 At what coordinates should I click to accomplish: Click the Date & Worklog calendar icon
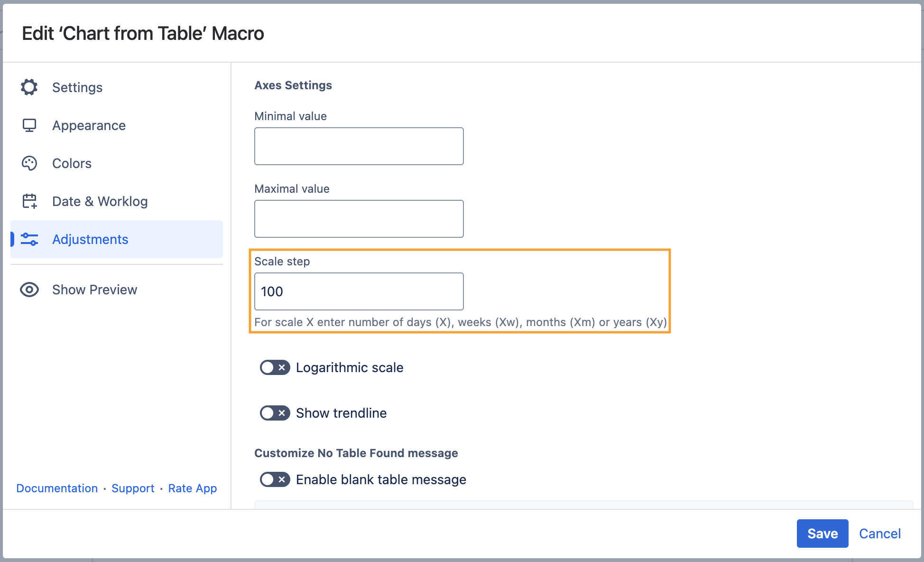click(29, 201)
